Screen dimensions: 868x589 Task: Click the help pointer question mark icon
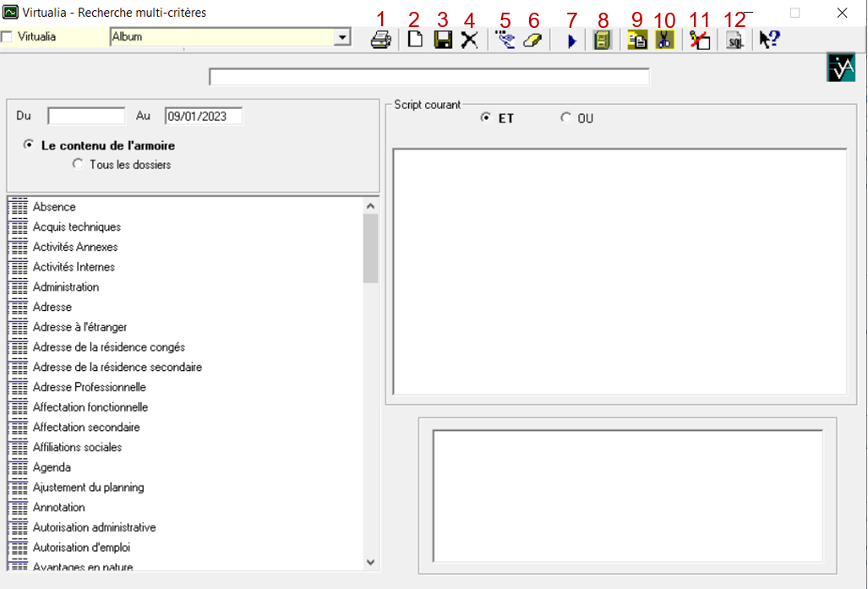[x=769, y=40]
